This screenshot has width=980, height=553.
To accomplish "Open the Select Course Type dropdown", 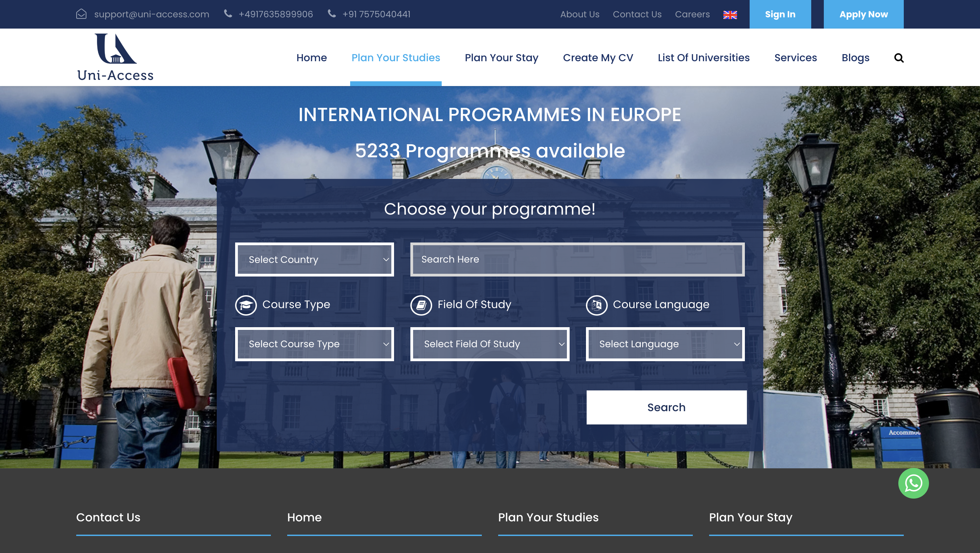I will [x=314, y=344].
